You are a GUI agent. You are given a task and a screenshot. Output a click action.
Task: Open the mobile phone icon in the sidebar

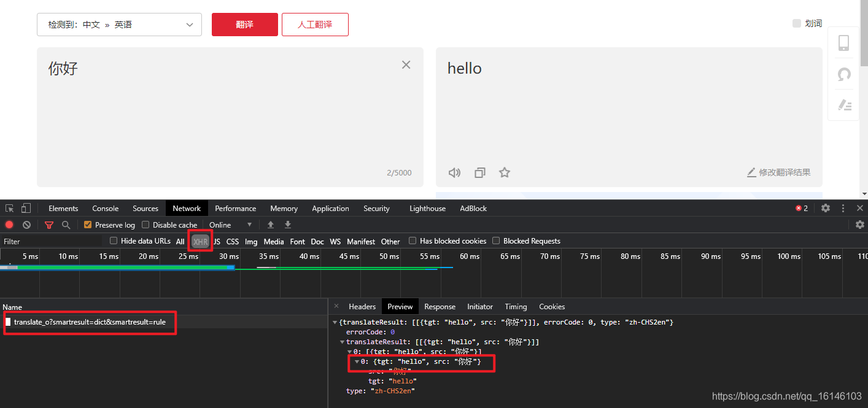843,42
